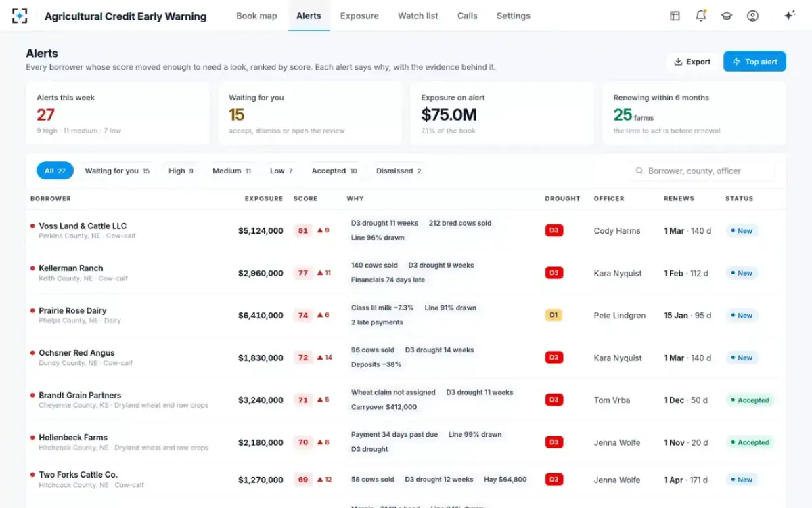Show Dismissed alerts filter
812x508 pixels.
(x=399, y=171)
